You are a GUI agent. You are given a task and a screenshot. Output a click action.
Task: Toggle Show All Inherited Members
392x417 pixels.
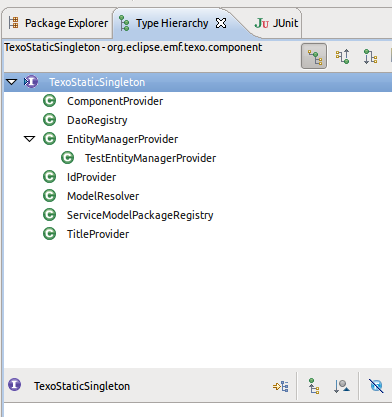tap(314, 386)
